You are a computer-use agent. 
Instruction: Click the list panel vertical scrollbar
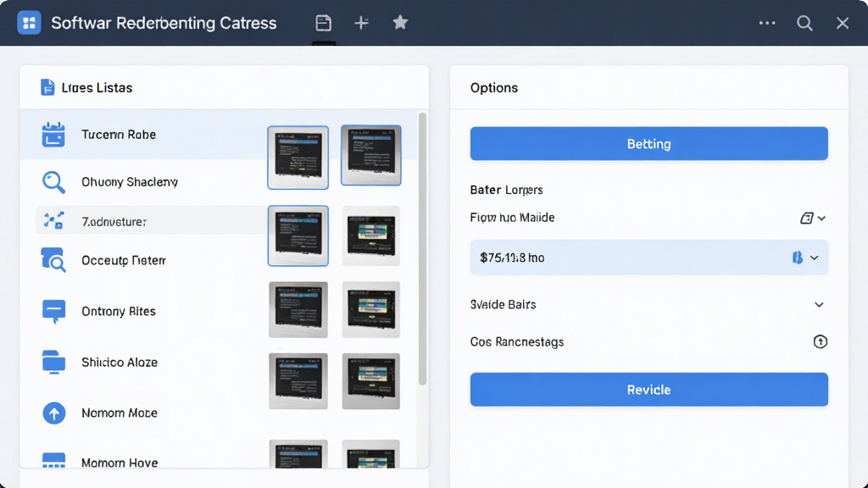pyautogui.click(x=422, y=249)
